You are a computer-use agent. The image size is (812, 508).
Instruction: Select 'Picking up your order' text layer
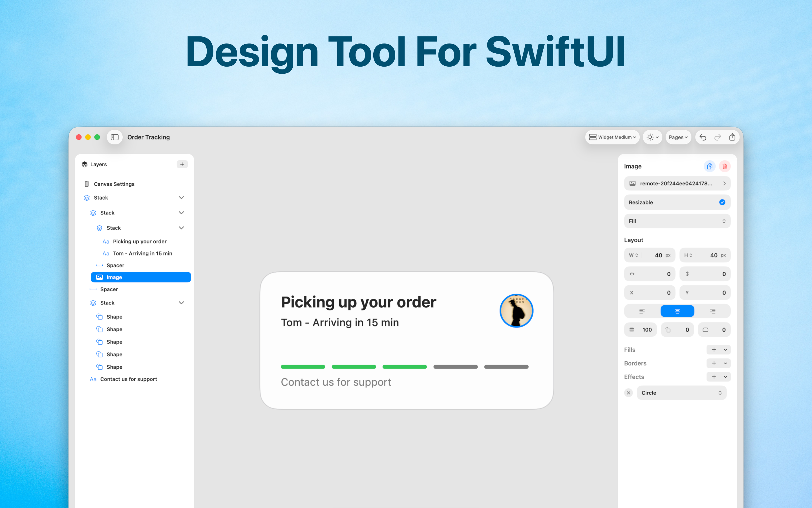click(x=140, y=241)
